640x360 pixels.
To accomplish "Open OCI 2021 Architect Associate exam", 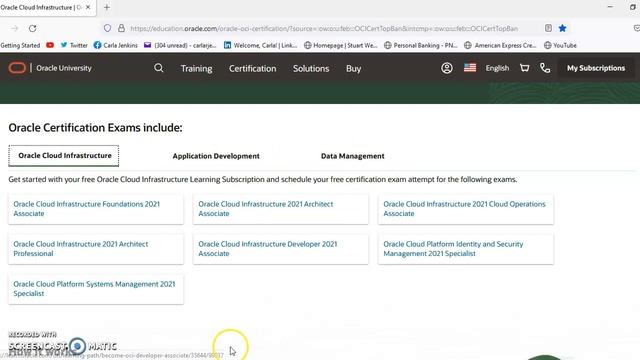I will coord(281,209).
